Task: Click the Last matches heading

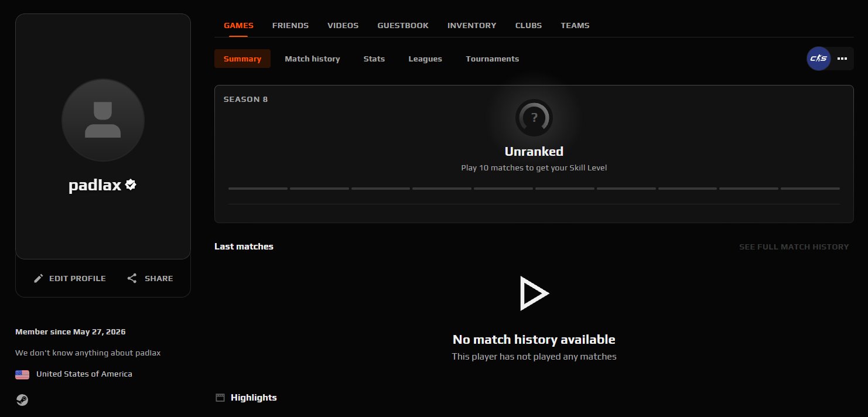Action: pyautogui.click(x=244, y=247)
